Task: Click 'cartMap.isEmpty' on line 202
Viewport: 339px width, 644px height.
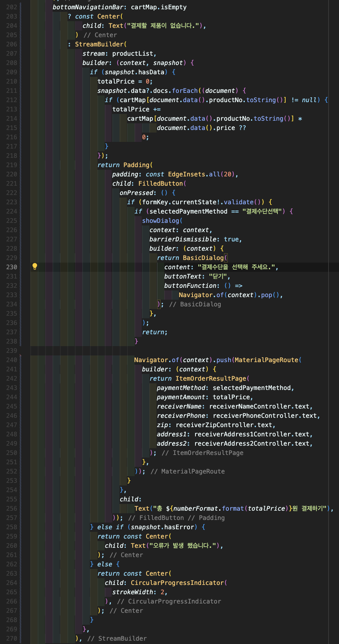Action: tap(159, 7)
